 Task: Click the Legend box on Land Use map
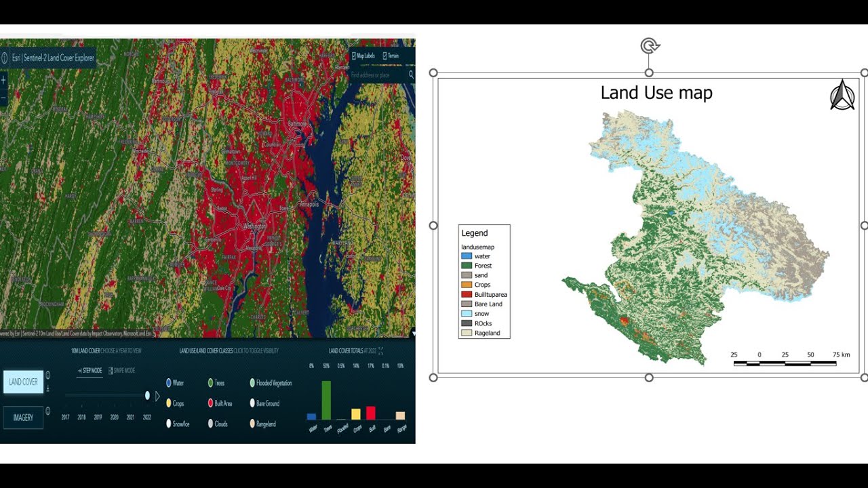coord(484,281)
